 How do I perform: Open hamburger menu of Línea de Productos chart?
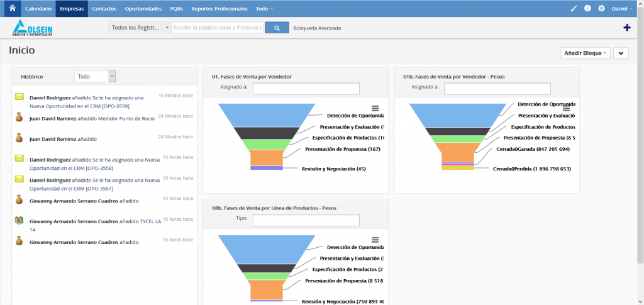[x=375, y=240]
